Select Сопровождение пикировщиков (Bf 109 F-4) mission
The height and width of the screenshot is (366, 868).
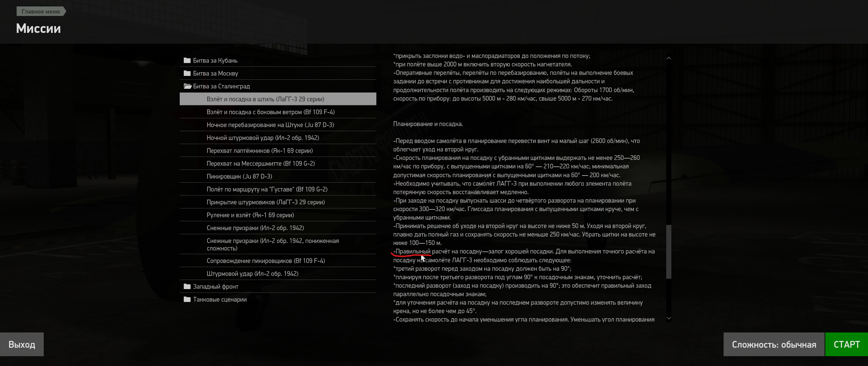click(x=278, y=261)
